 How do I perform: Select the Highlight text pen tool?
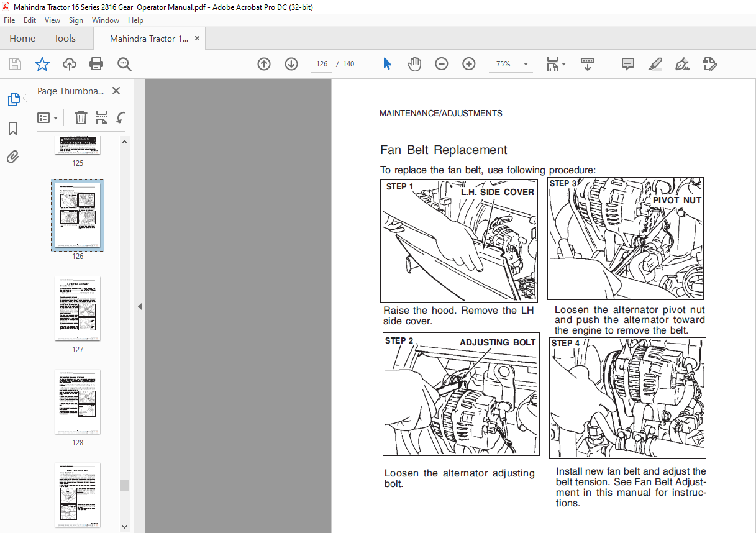[x=655, y=64]
